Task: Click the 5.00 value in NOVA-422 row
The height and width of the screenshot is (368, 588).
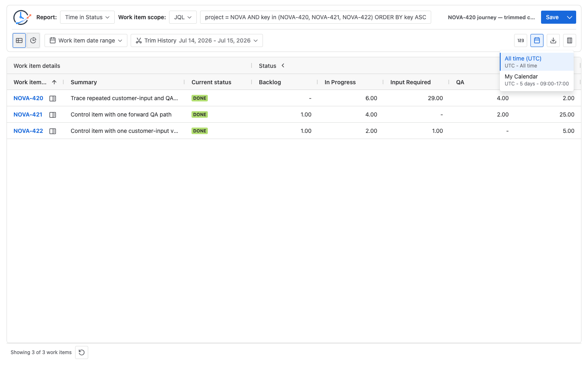Action: (568, 131)
